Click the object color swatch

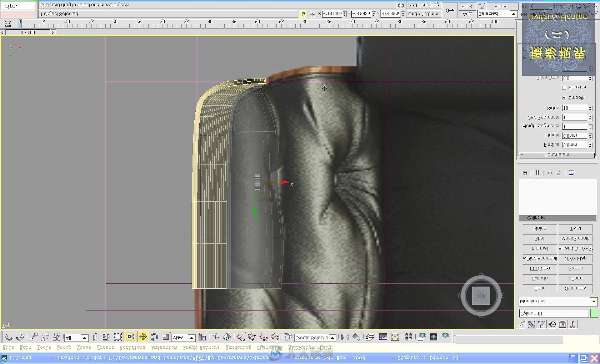coord(594,314)
